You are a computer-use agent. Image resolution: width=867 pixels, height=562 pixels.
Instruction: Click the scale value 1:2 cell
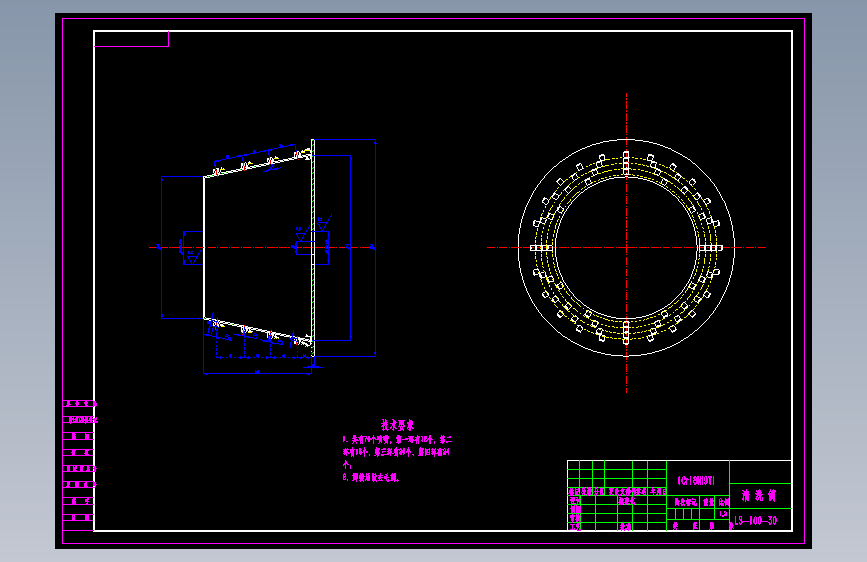pyautogui.click(x=723, y=513)
